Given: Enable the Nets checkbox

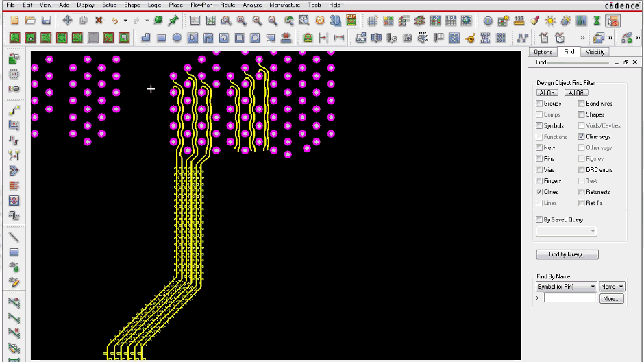Looking at the screenshot, I should [x=539, y=148].
